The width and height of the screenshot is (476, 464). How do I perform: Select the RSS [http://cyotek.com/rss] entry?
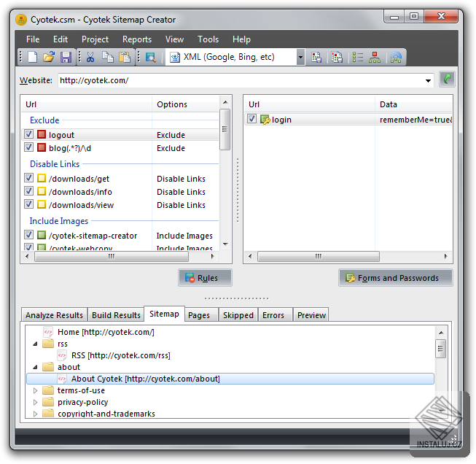(120, 355)
